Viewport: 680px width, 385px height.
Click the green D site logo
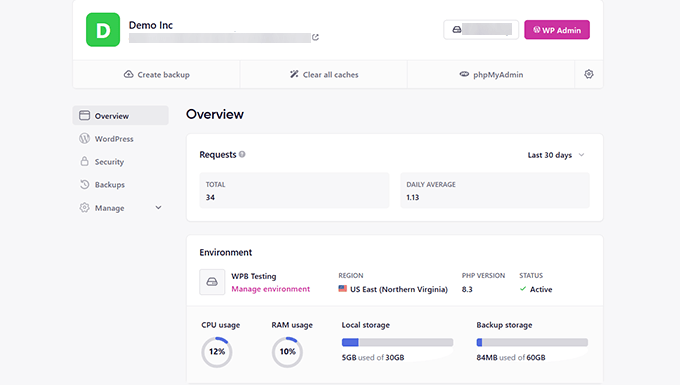103,29
